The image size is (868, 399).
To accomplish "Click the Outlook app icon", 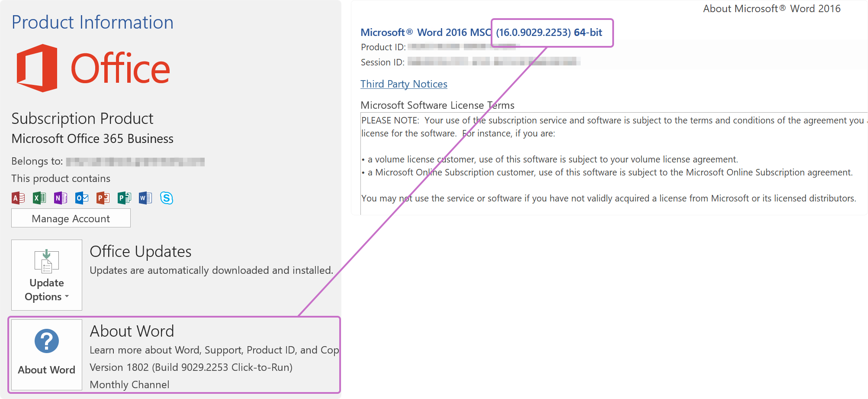I will coord(82,198).
